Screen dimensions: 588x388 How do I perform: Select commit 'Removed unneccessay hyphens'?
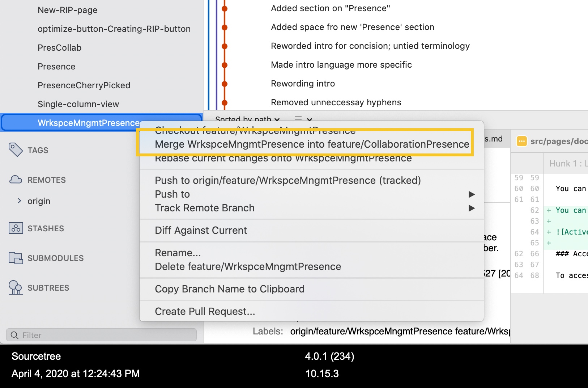click(336, 102)
